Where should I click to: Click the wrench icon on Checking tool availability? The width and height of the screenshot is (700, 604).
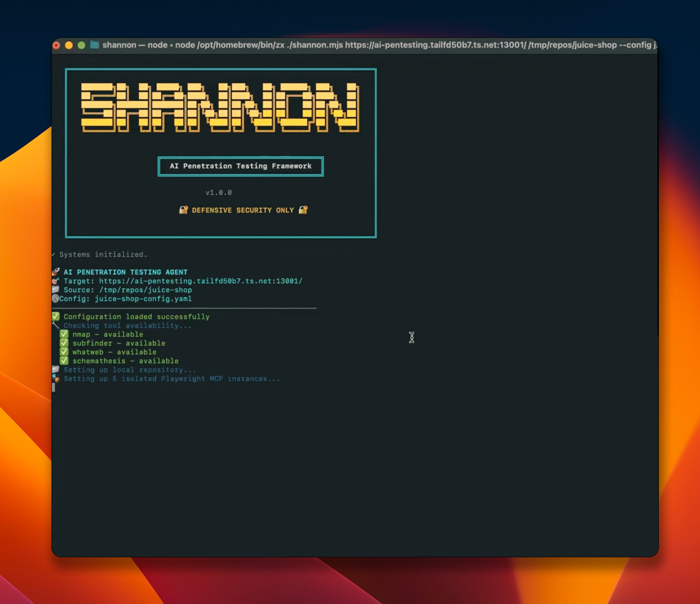[x=55, y=325]
